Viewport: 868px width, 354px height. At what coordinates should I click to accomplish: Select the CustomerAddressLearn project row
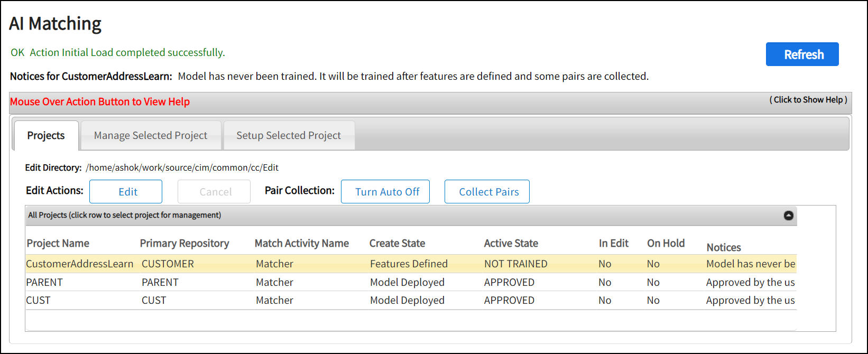point(80,264)
